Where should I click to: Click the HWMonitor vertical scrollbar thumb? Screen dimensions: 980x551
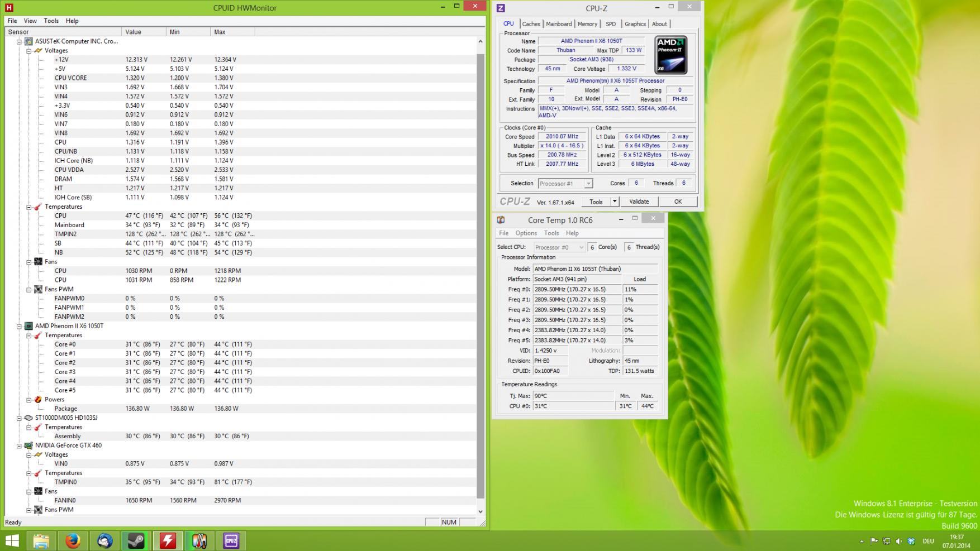(x=481, y=276)
